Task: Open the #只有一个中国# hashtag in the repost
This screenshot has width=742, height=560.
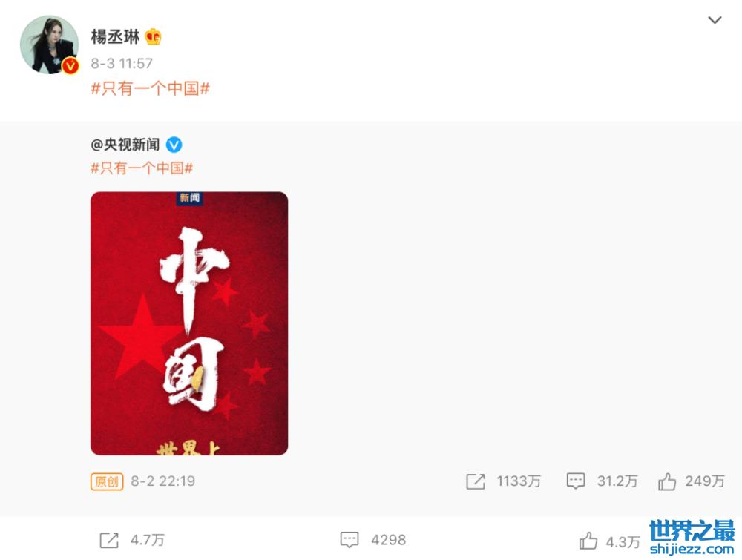Action: 142,168
